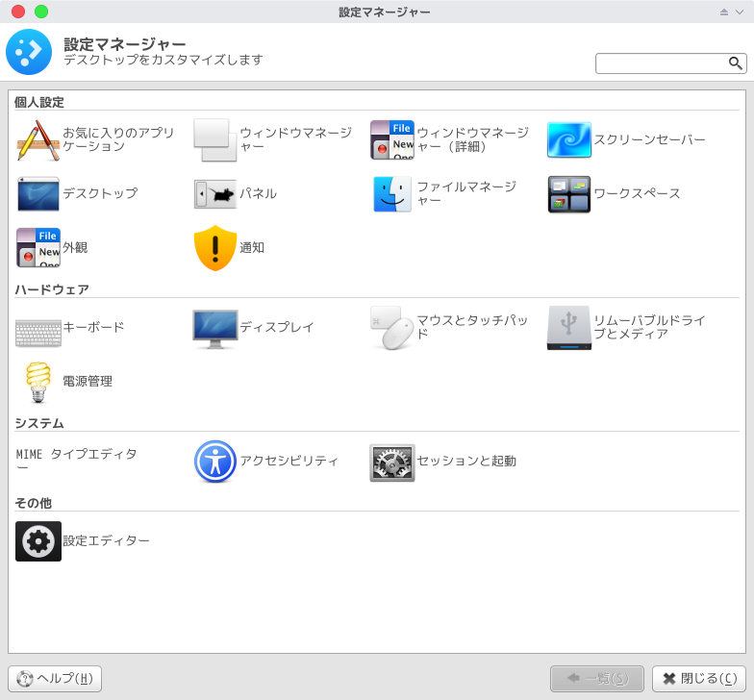
Task: Click the その他 section heading
Action: point(33,503)
